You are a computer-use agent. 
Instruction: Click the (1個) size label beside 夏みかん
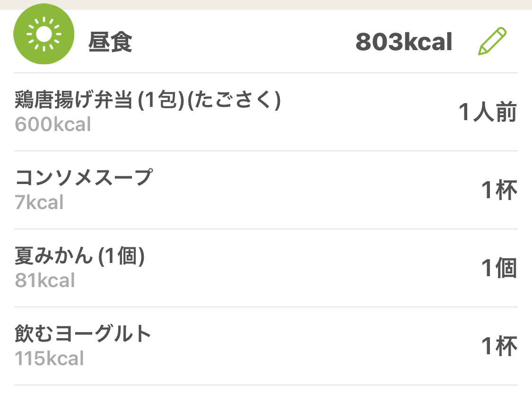click(122, 255)
